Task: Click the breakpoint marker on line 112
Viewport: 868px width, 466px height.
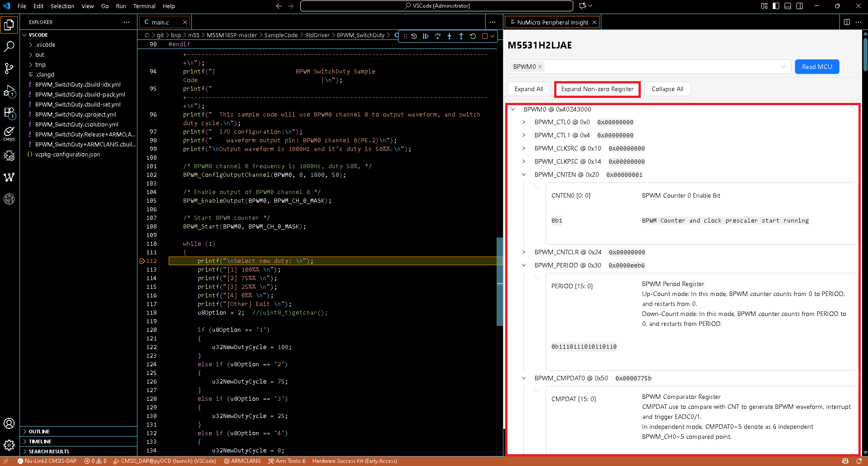Action: [142, 261]
